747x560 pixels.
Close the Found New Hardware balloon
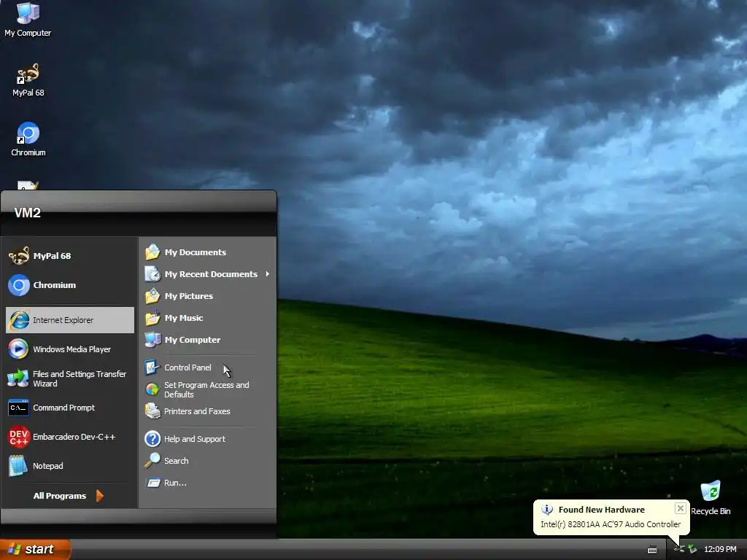pyautogui.click(x=681, y=508)
